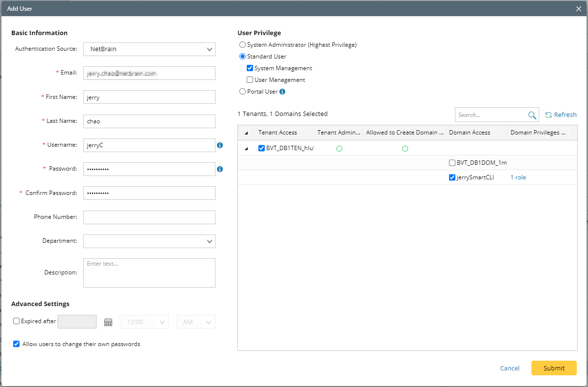
Task: Click the search magnifier icon
Action: click(x=532, y=115)
